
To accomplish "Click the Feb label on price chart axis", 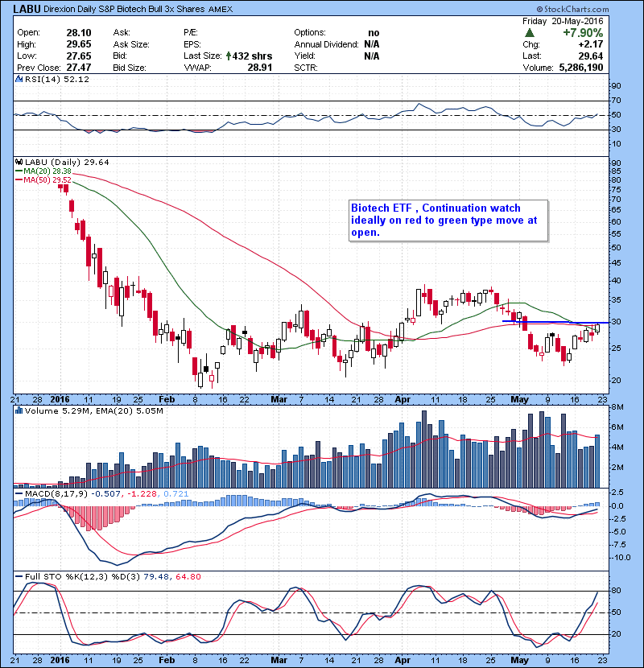I will tap(167, 400).
